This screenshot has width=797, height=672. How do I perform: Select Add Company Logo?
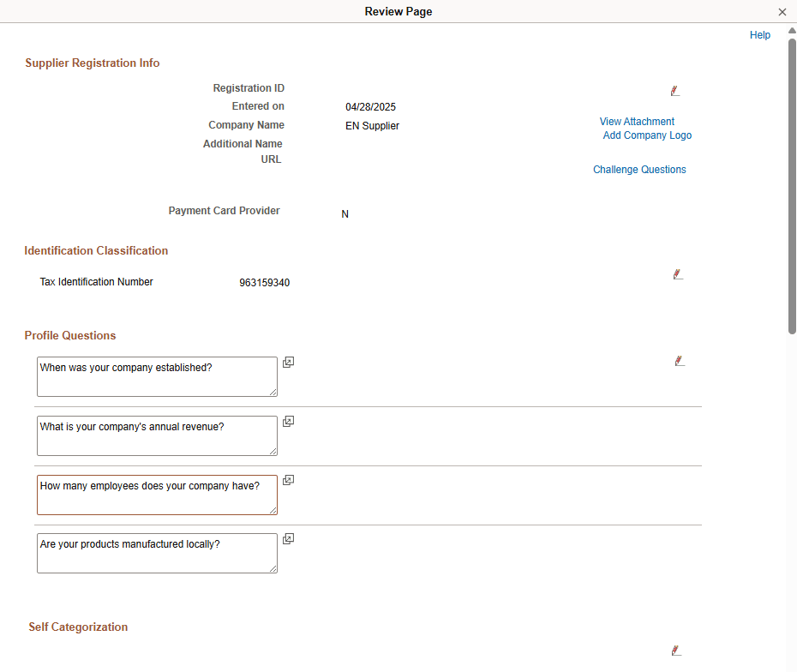coord(647,135)
